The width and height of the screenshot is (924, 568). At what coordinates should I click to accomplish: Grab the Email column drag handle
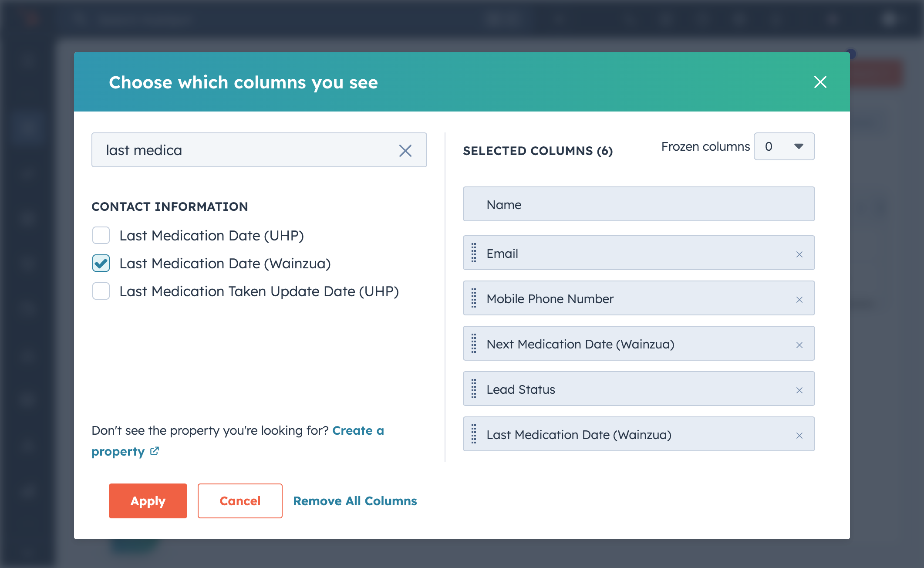pyautogui.click(x=474, y=253)
